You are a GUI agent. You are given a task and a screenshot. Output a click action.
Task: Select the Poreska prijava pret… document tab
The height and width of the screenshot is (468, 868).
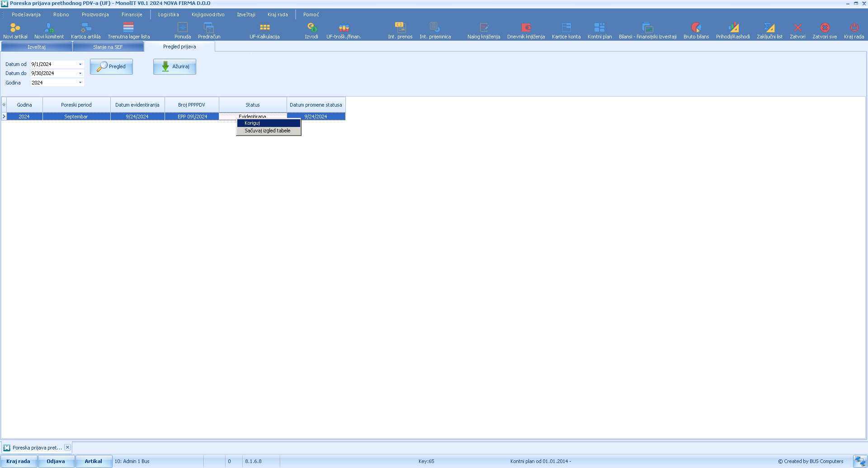(37, 448)
